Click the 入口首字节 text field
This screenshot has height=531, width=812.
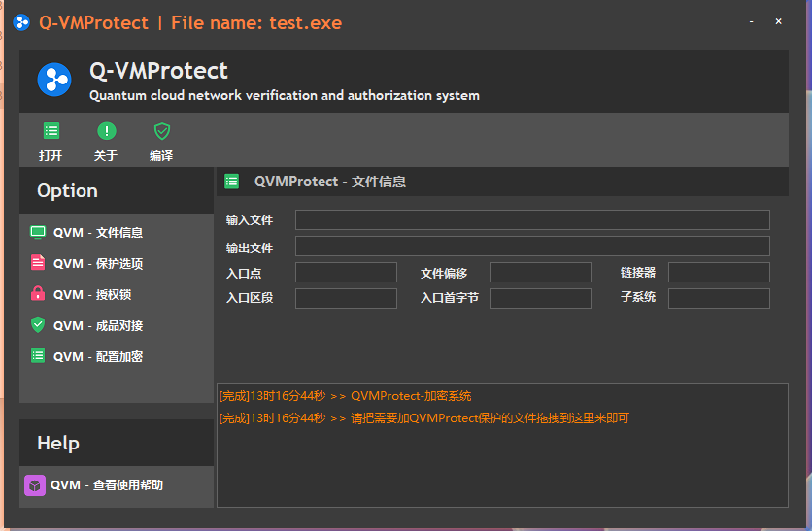(540, 298)
